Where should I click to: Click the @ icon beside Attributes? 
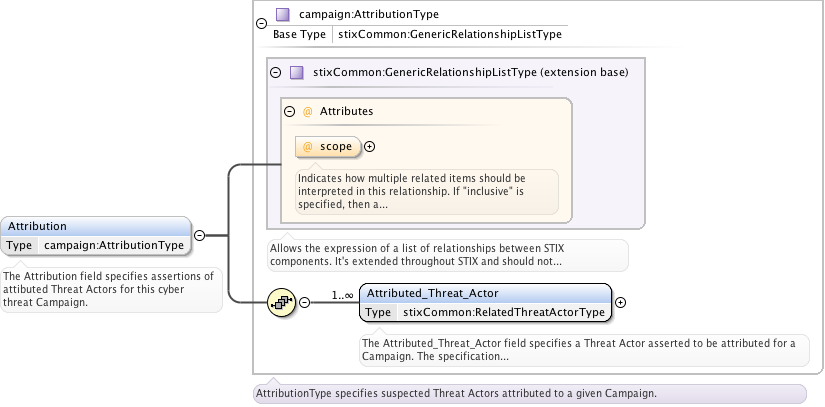pyautogui.click(x=307, y=112)
